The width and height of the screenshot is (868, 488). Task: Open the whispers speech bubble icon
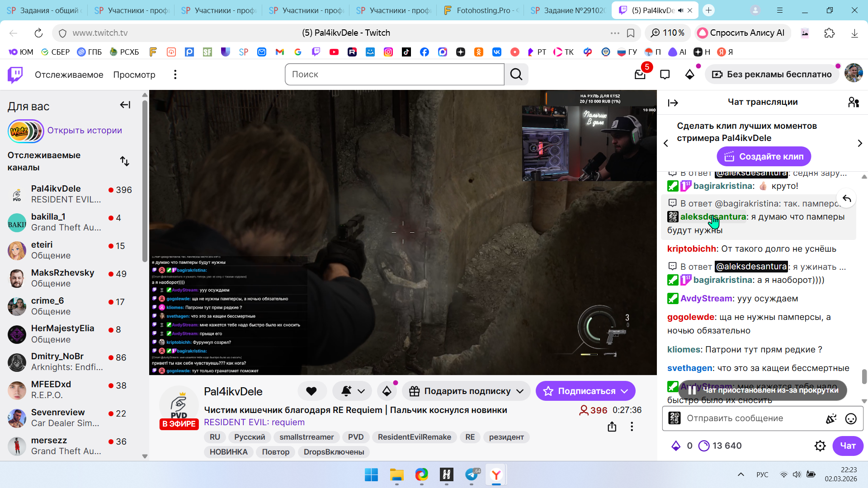coord(665,75)
